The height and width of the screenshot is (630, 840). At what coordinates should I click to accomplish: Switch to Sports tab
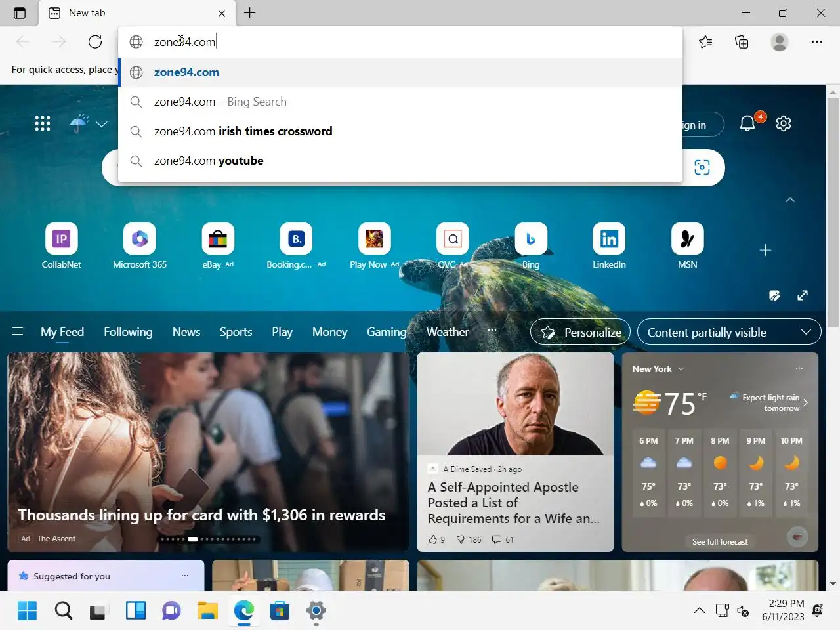(236, 332)
